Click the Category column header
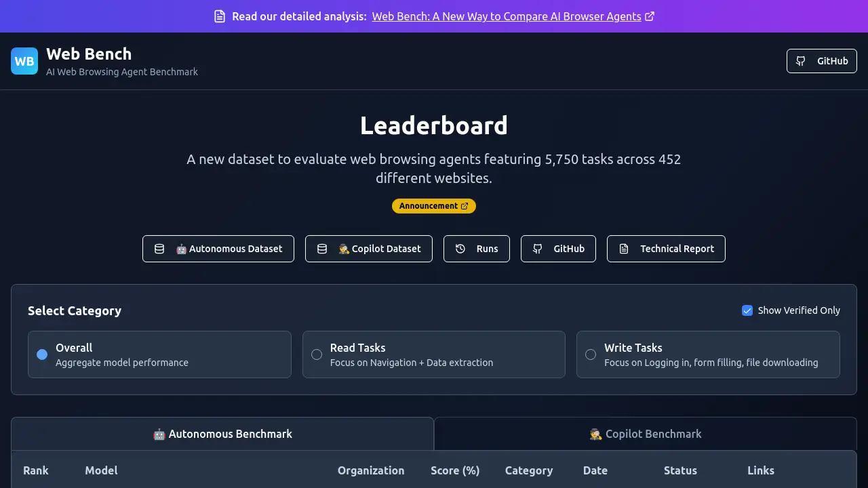Screen dimensions: 868x488 pyautogui.click(x=529, y=470)
